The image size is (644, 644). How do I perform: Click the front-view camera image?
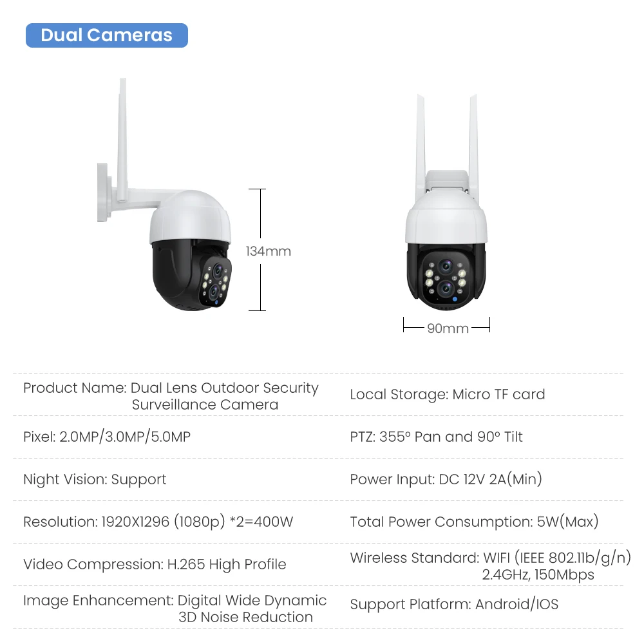(446, 202)
